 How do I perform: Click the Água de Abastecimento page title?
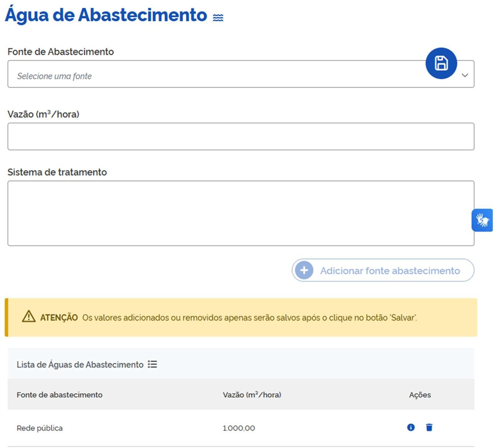coord(106,15)
